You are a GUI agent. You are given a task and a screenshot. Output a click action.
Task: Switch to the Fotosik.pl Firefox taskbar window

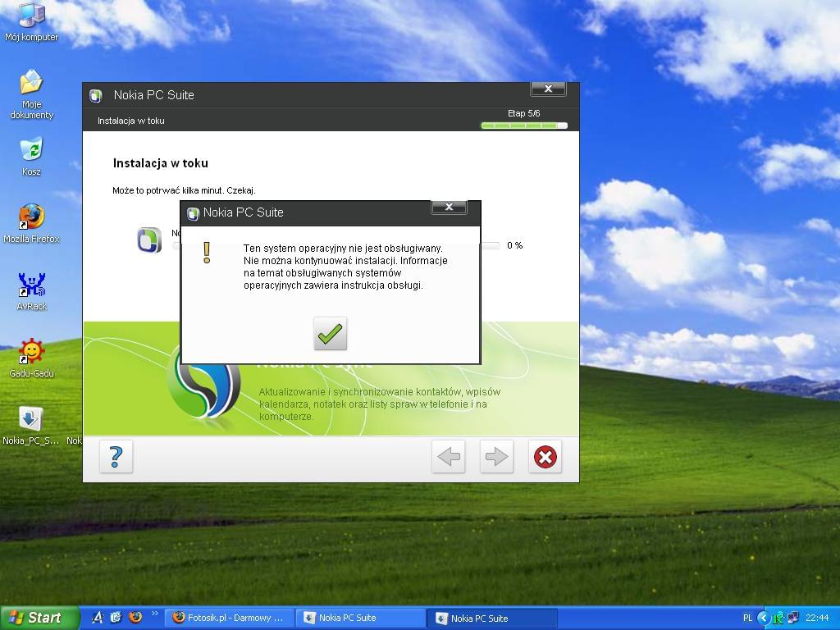(x=230, y=618)
